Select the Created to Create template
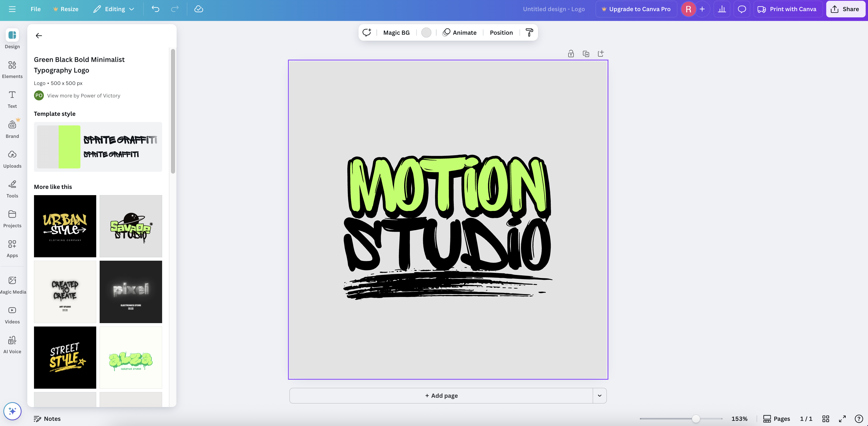This screenshot has width=868, height=426. (65, 292)
